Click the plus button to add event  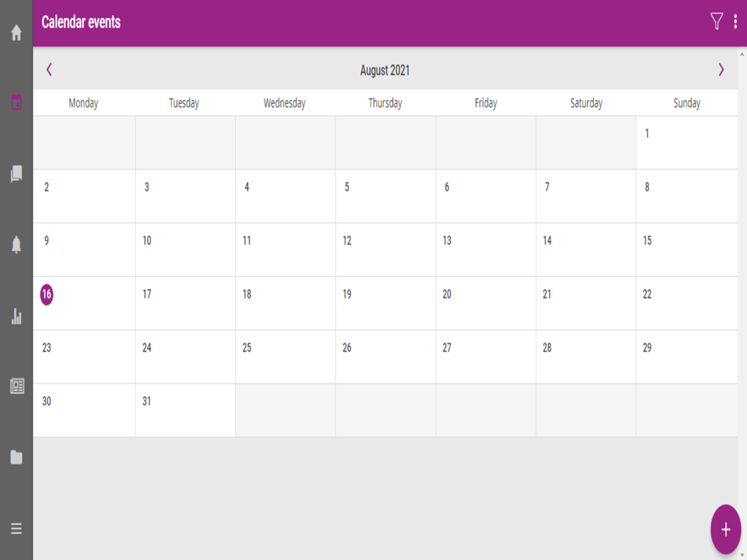point(725,529)
